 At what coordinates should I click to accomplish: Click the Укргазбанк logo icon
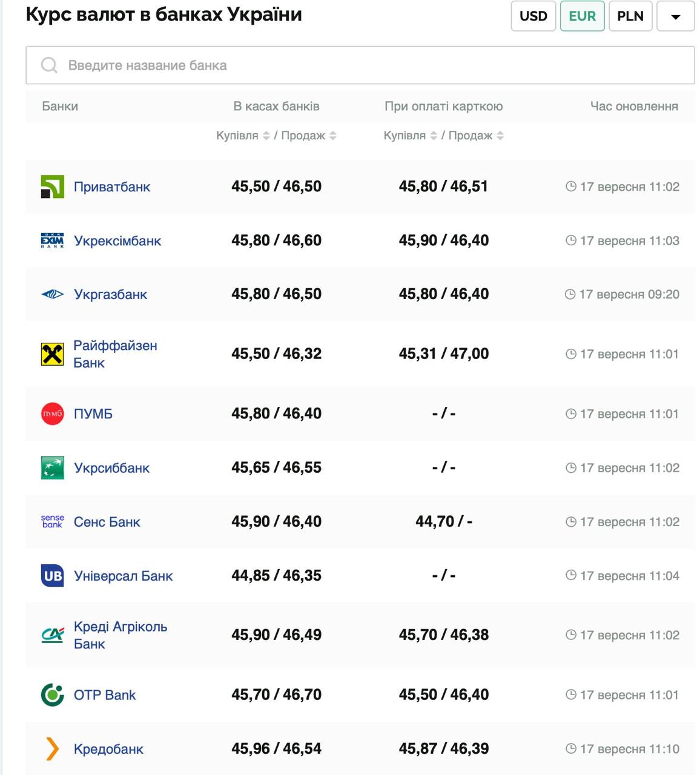52,294
